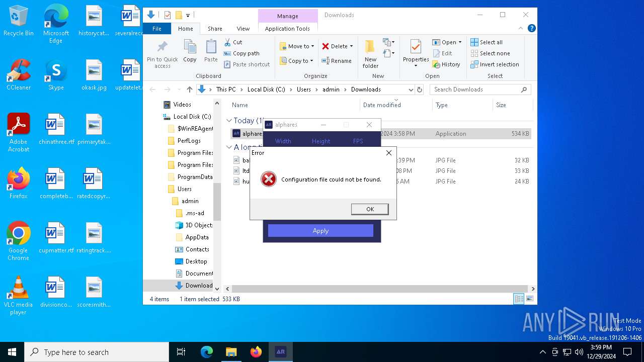
Task: Sort by the Size column header
Action: [x=501, y=105]
